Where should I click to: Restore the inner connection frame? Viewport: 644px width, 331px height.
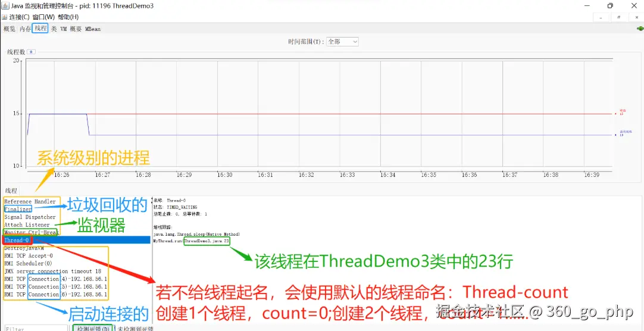618,17
